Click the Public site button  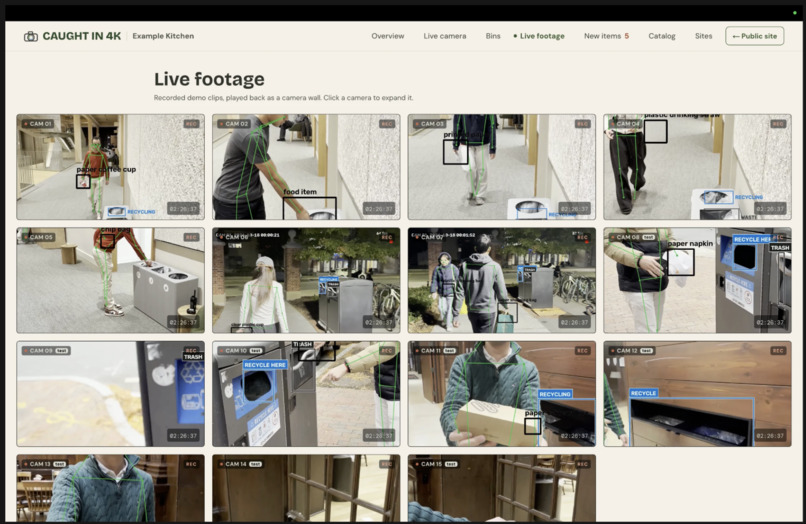pyautogui.click(x=755, y=36)
